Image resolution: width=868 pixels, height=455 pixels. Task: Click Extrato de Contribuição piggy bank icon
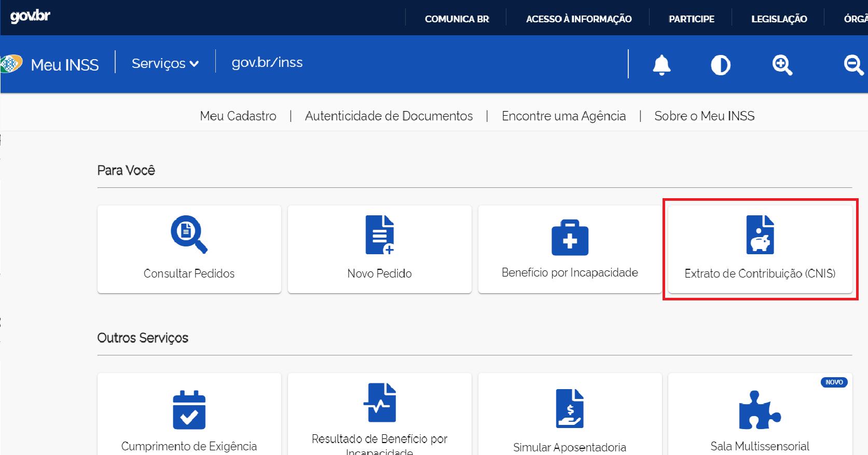[x=760, y=235]
